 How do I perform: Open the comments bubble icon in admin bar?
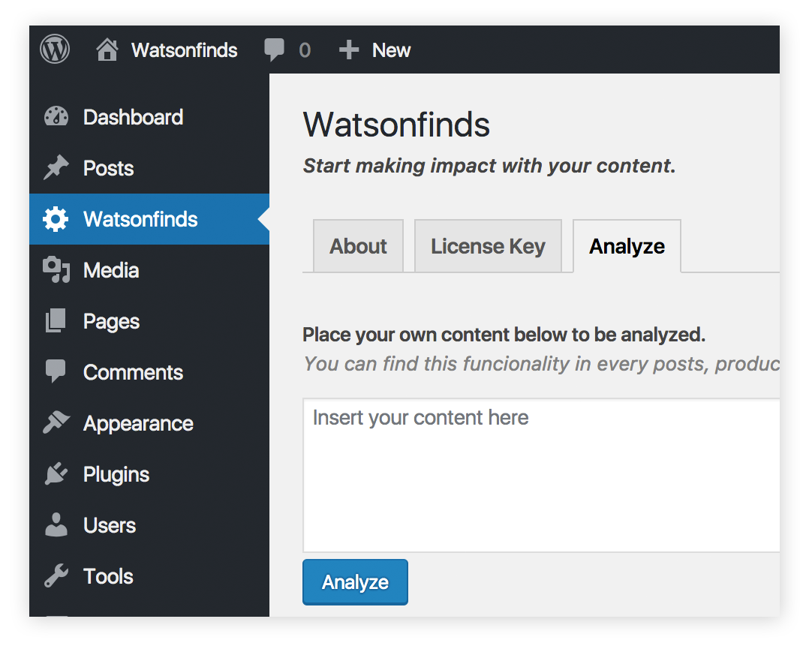coord(274,50)
